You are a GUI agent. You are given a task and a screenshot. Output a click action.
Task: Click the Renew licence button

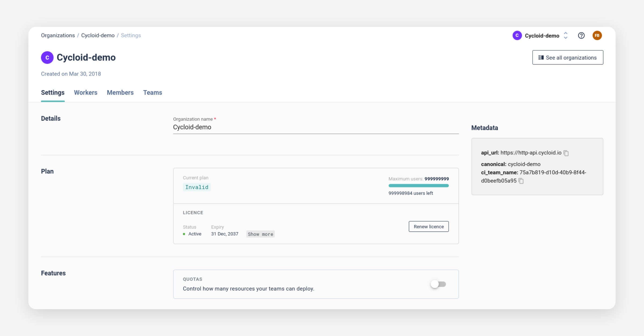[429, 226]
